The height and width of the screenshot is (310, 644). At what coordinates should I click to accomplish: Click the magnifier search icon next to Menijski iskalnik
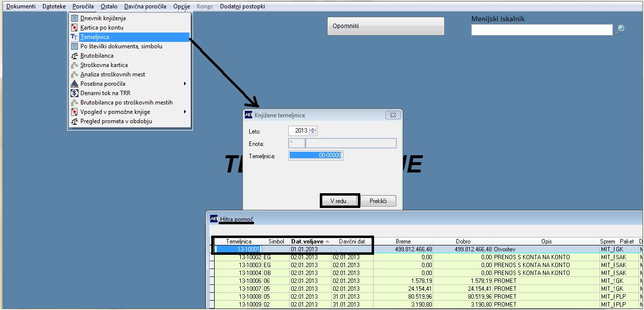(619, 30)
